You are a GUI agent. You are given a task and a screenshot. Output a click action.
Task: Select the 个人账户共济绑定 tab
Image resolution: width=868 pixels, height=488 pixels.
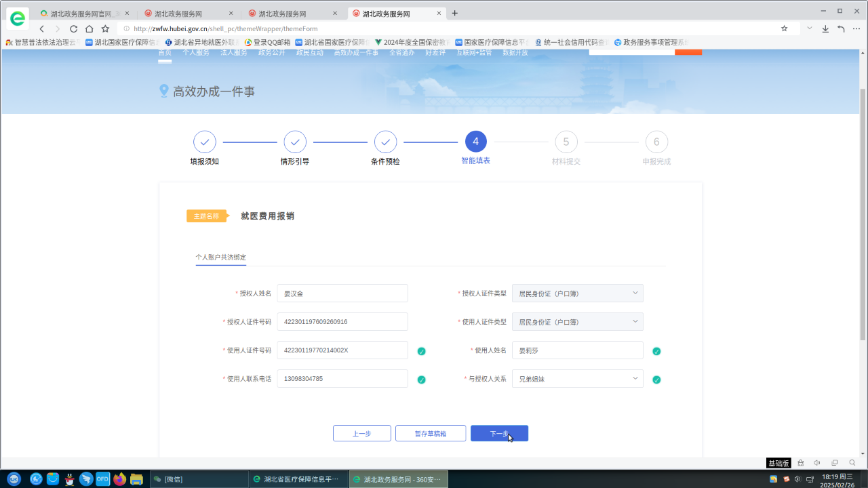[221, 258]
